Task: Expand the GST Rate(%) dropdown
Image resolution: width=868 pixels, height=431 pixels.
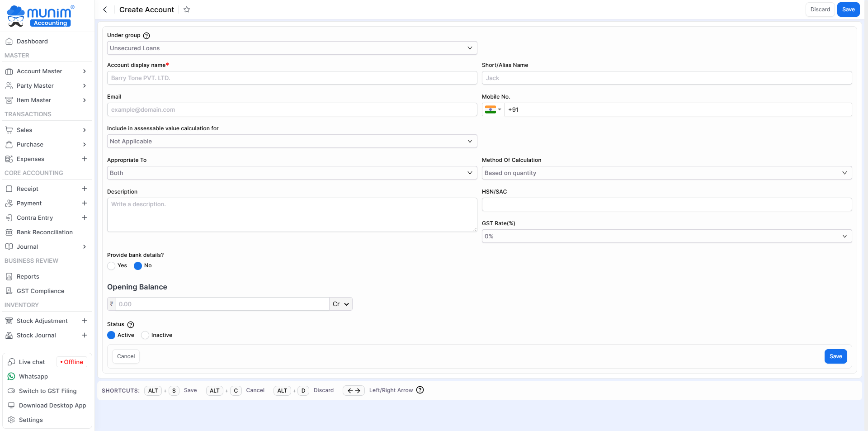Action: (666, 236)
